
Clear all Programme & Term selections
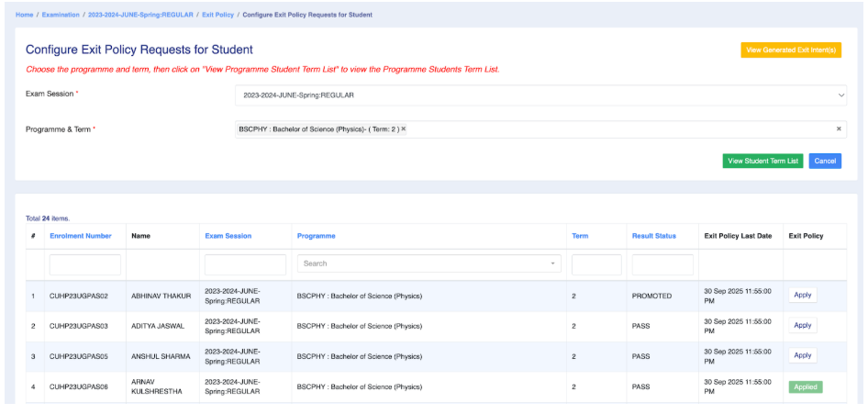(x=838, y=129)
